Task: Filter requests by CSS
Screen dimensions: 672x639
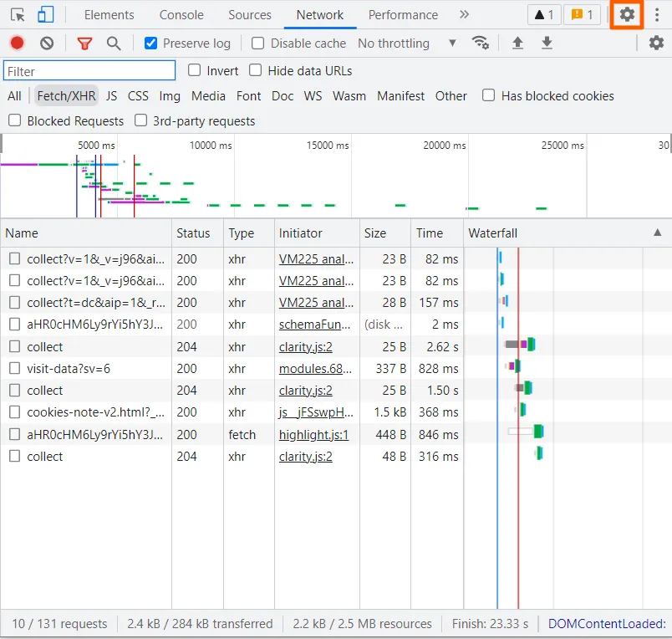Action: (x=138, y=96)
